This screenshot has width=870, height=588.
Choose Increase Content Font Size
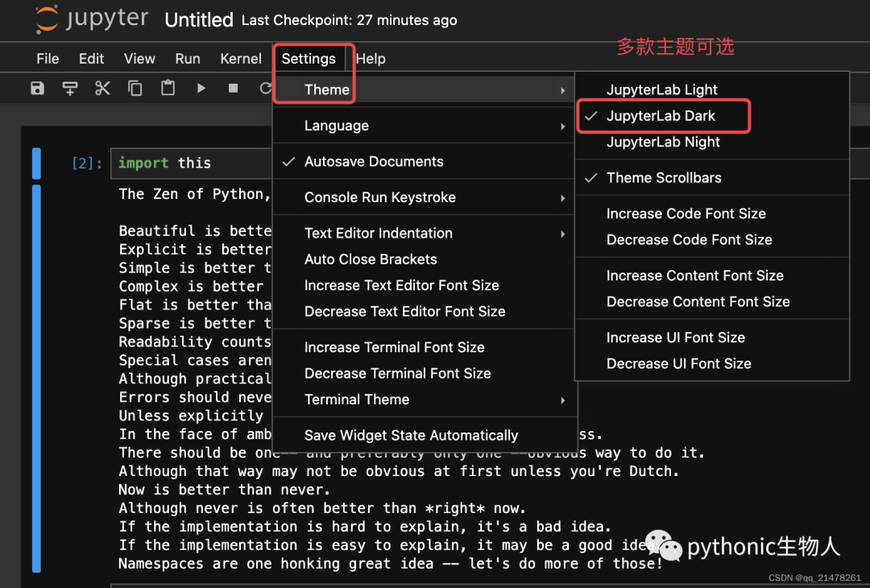pos(712,275)
